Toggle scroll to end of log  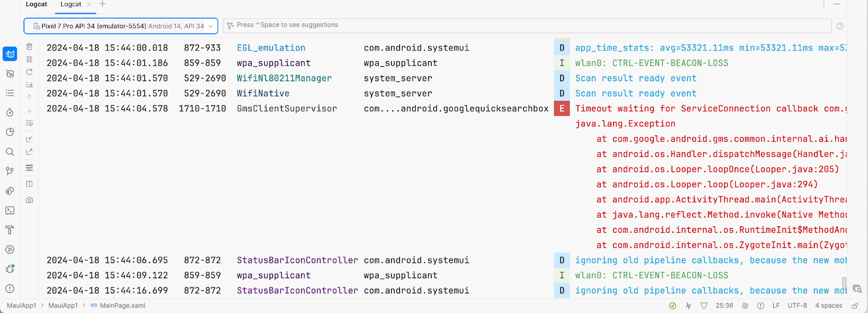point(29,85)
